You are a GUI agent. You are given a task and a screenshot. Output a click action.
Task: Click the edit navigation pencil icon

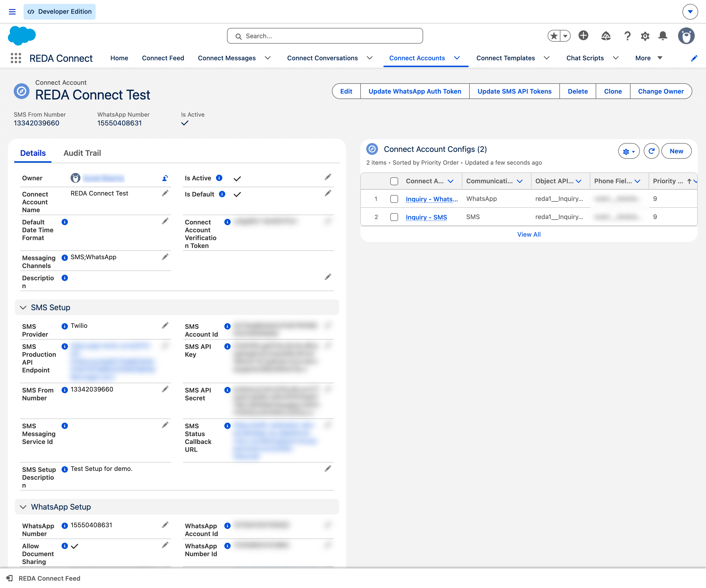(x=694, y=58)
